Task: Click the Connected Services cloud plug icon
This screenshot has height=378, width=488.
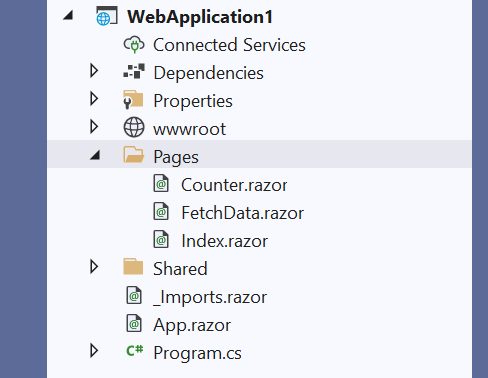Action: [134, 44]
